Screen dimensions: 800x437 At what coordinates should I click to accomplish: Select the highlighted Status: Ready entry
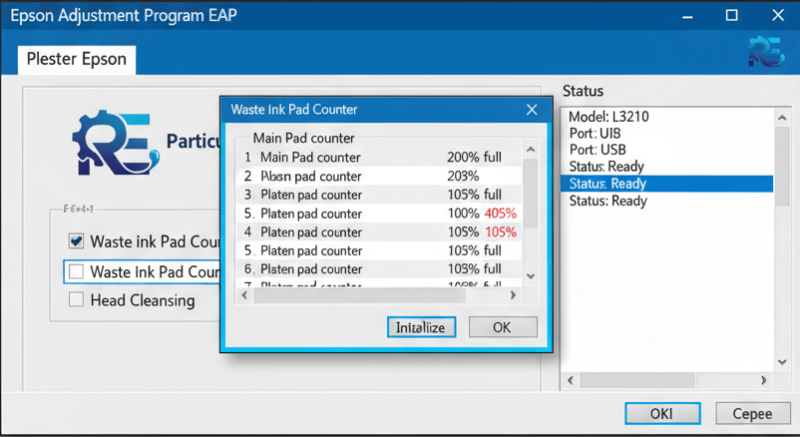(x=666, y=184)
